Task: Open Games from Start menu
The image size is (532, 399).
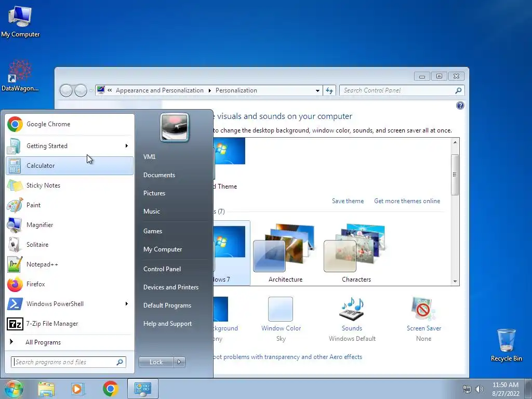Action: coord(153,231)
